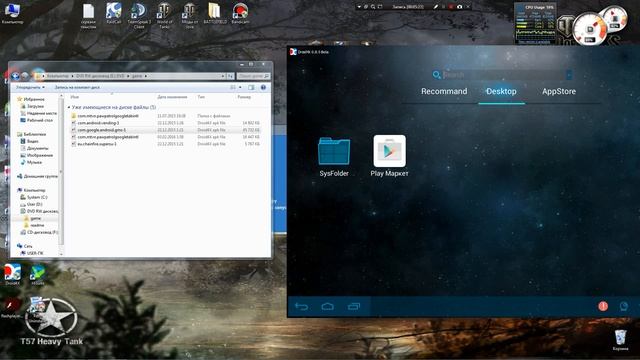
Task: Launch Play Маркет in Droid4X
Action: [389, 156]
